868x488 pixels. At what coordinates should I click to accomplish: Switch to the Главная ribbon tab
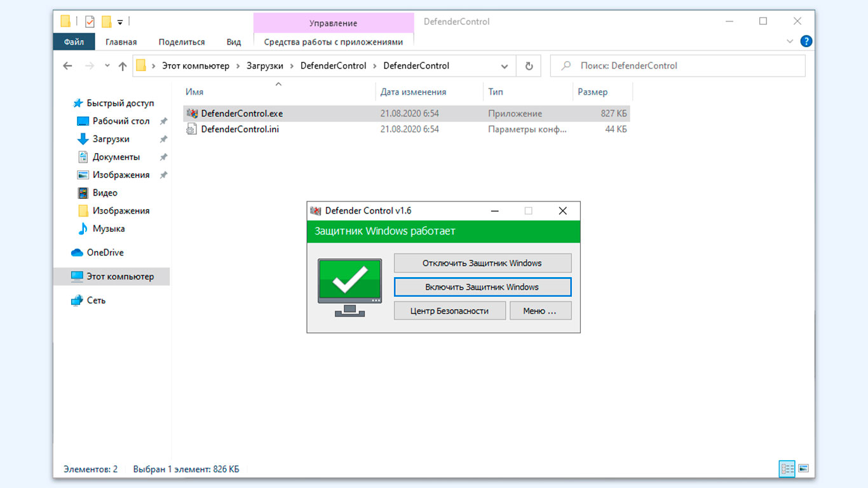click(121, 42)
